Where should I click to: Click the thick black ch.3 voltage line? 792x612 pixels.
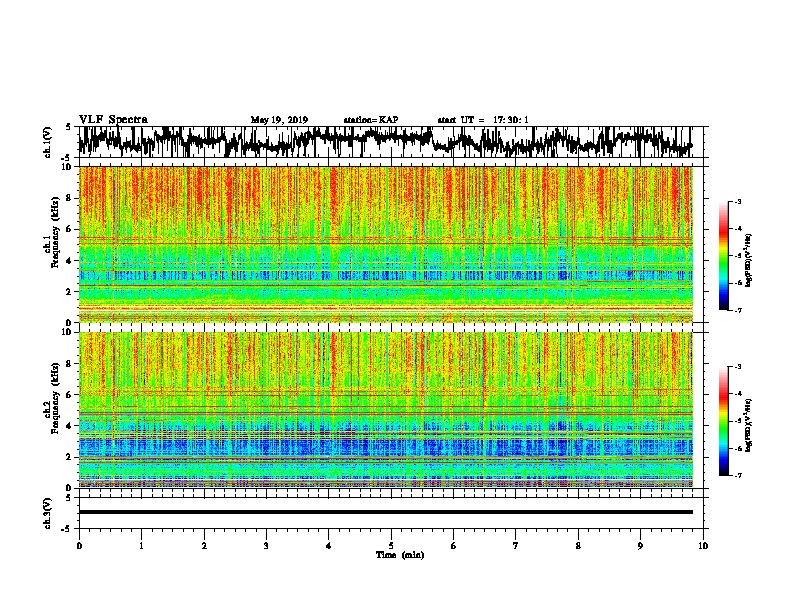[x=385, y=512]
